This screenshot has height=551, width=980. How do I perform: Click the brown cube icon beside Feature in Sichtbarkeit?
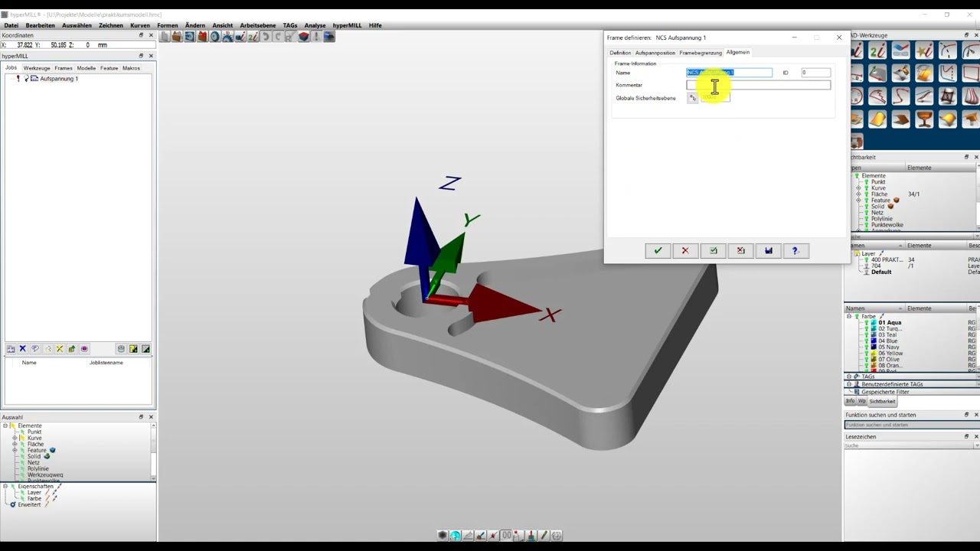pyautogui.click(x=896, y=200)
